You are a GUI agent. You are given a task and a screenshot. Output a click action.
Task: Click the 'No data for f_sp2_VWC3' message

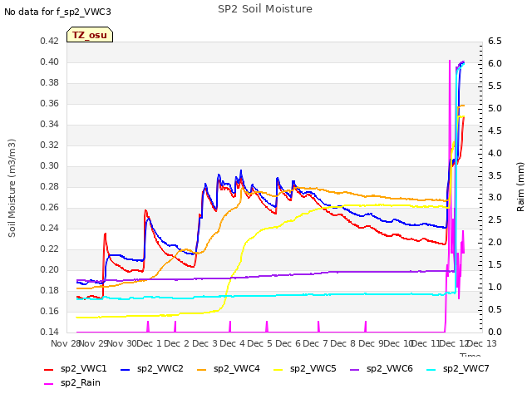click(x=57, y=12)
